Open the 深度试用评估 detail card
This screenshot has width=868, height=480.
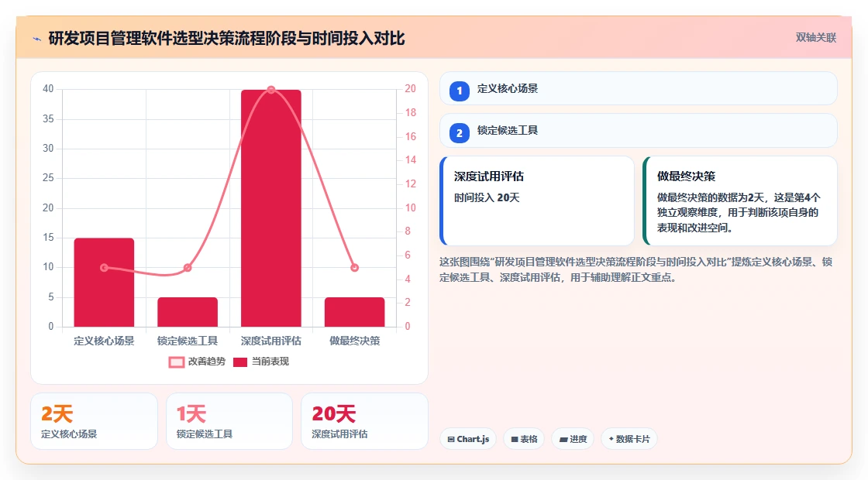537,201
